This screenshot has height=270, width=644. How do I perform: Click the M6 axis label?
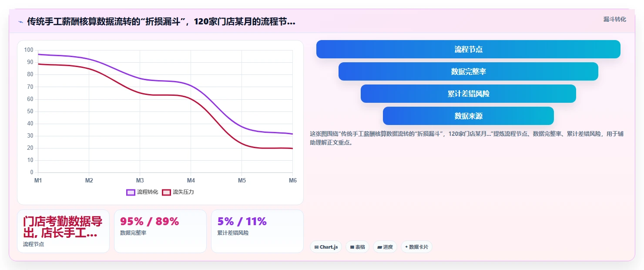(x=292, y=180)
